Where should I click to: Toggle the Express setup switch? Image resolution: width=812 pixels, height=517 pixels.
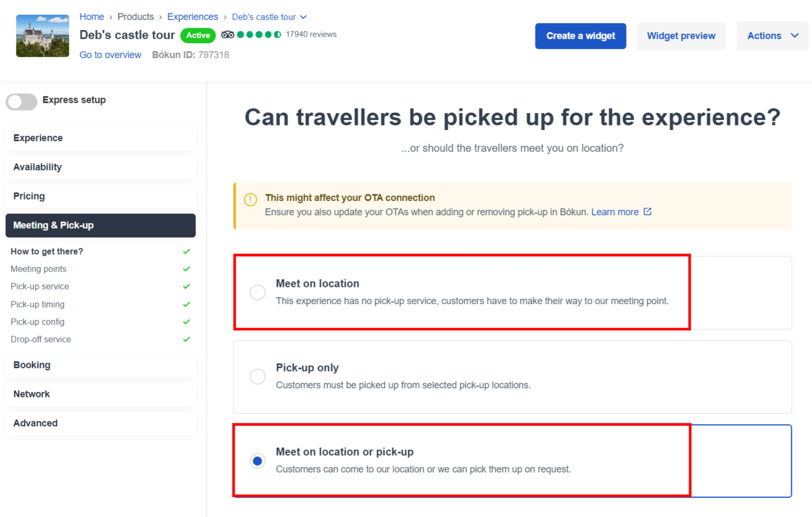[x=21, y=102]
